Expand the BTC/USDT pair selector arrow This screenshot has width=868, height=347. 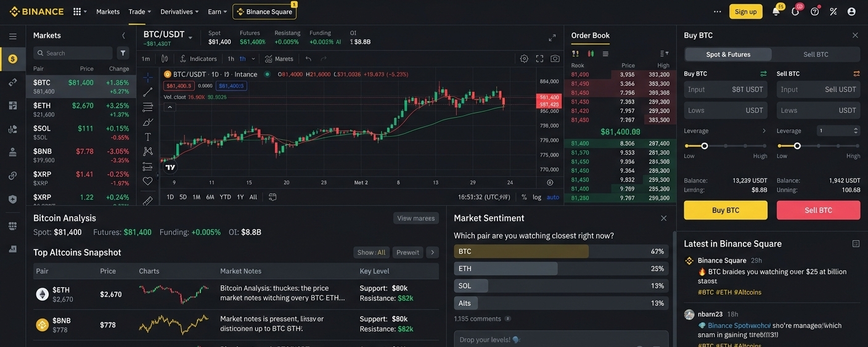[190, 38]
